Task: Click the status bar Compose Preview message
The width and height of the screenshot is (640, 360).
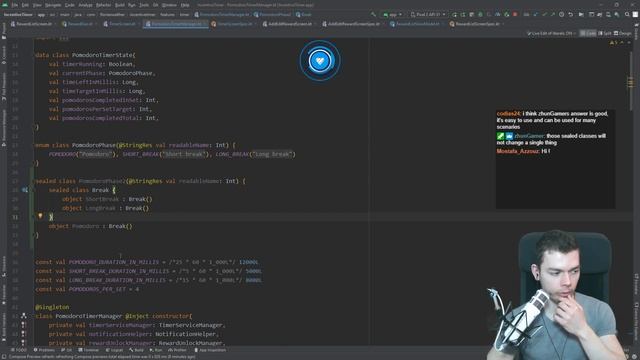Action: (x=102, y=357)
